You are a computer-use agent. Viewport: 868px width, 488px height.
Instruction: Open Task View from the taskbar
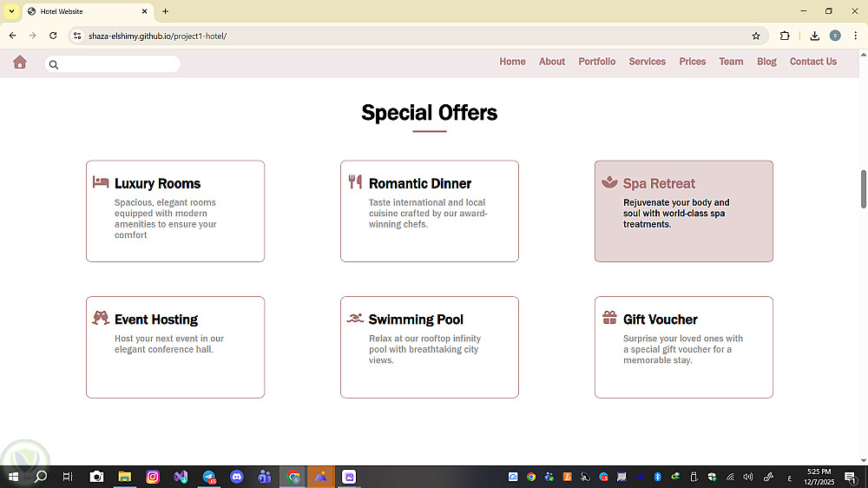pyautogui.click(x=68, y=477)
